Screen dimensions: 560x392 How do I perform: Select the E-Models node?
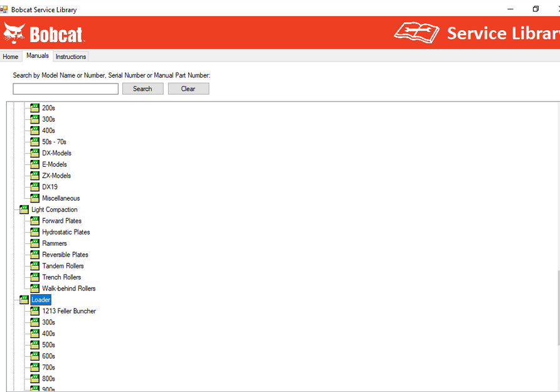click(x=55, y=164)
